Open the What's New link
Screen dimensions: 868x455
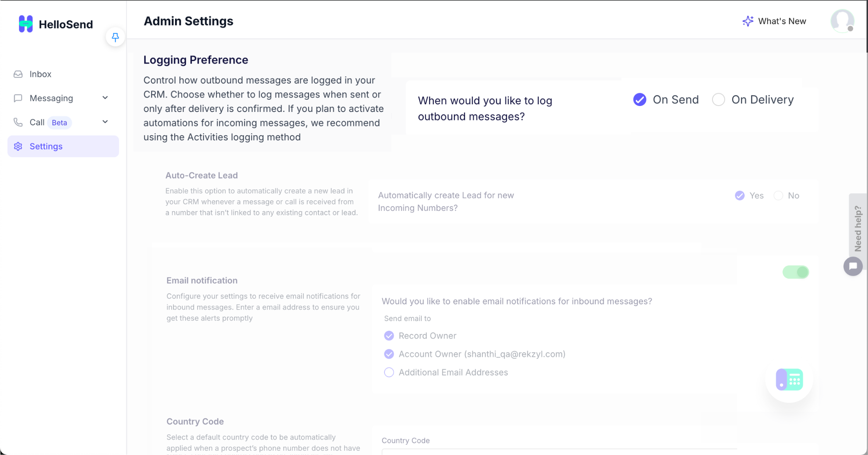[x=774, y=21]
